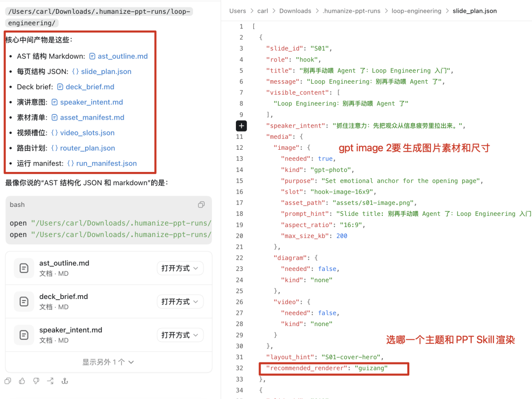532x399 pixels.
Task: Give the reply a thumbs down
Action: [36, 381]
